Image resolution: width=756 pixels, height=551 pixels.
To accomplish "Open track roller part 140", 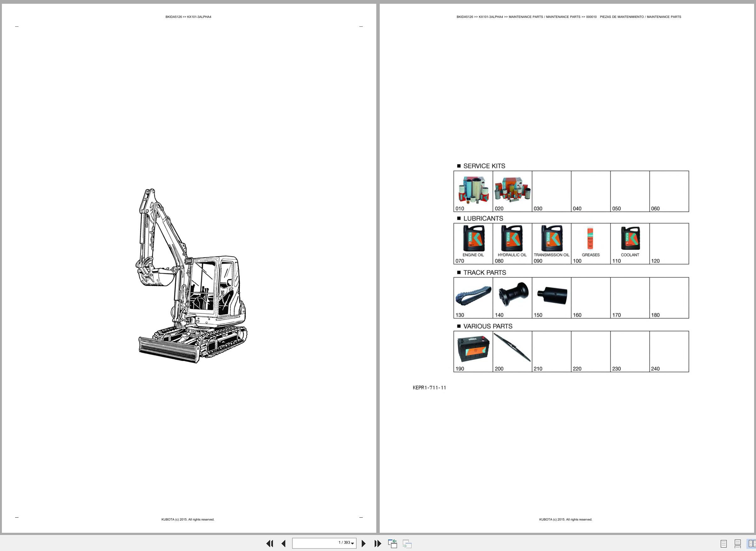I will 513,293.
